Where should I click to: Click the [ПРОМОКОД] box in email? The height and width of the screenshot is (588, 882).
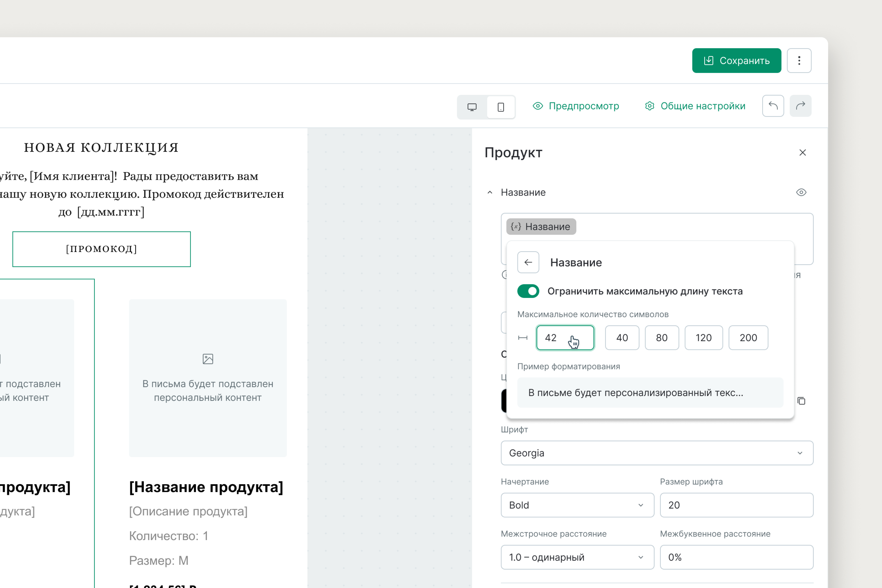[101, 249]
